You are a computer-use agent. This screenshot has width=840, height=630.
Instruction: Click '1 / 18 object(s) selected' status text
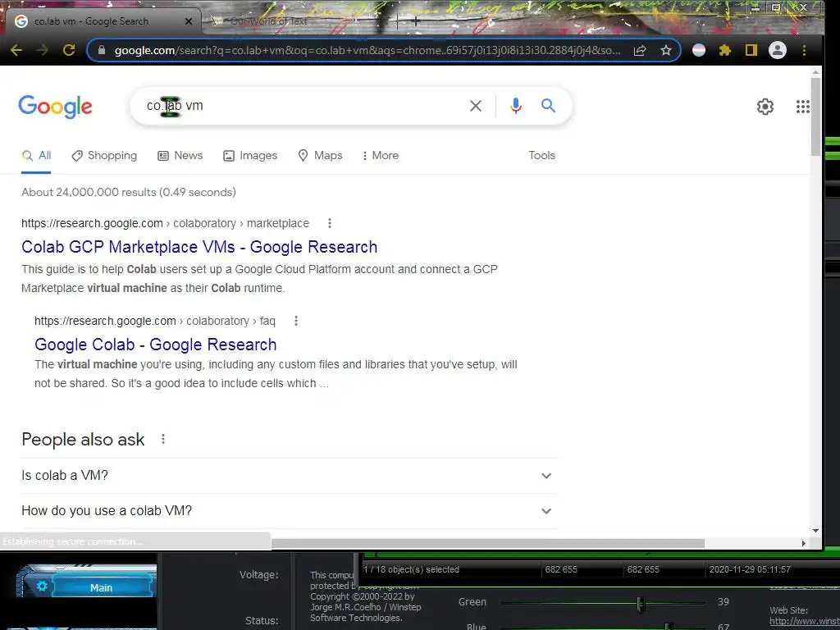click(412, 569)
